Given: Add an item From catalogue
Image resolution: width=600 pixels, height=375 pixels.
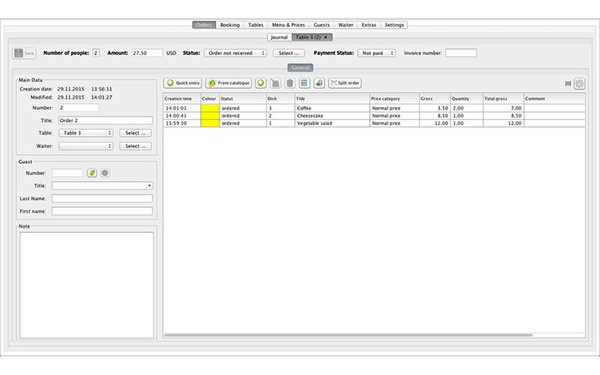Looking at the screenshot, I should coord(228,83).
